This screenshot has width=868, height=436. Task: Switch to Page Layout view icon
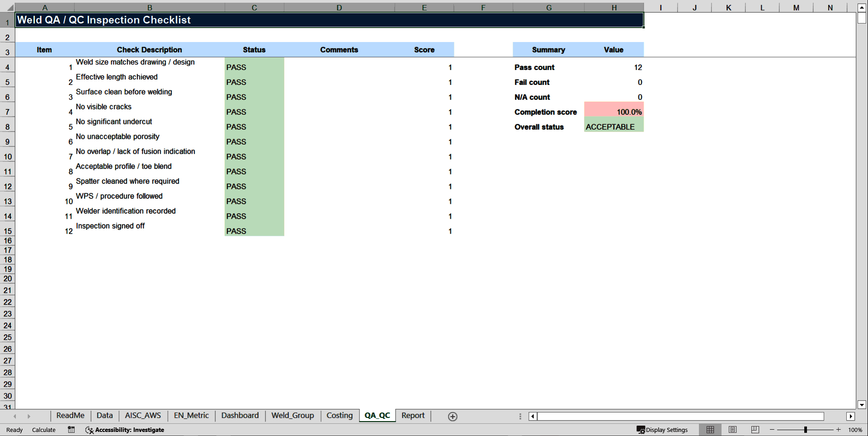732,430
